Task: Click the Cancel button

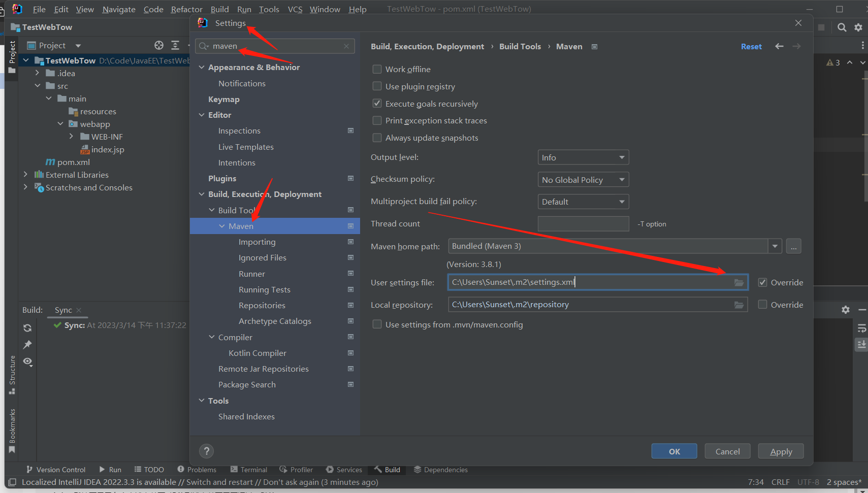Action: pos(728,451)
